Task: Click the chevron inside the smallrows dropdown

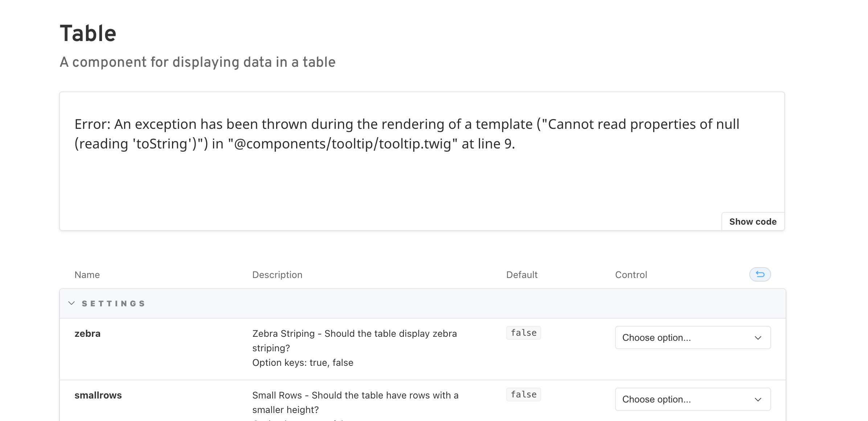Action: 758,400
